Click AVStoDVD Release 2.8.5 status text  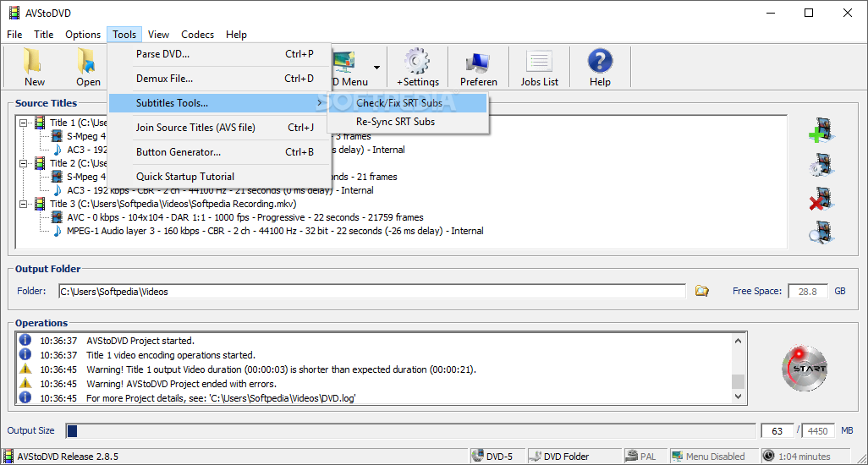(68, 457)
